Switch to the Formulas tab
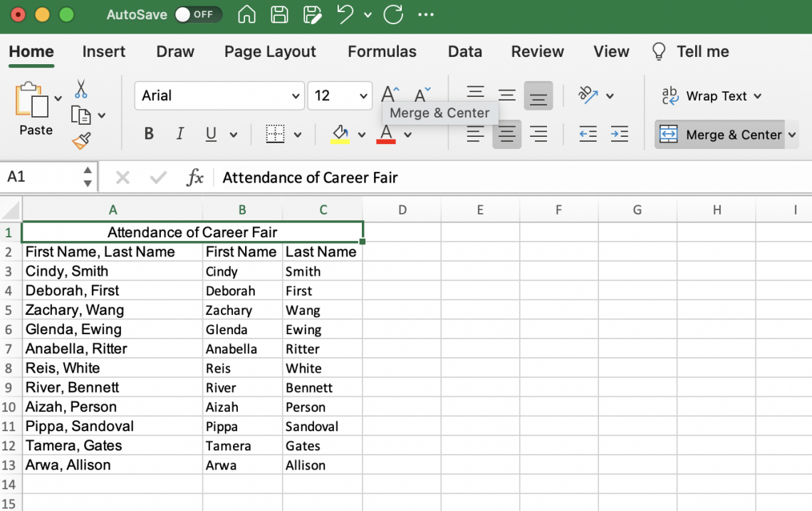 (382, 52)
